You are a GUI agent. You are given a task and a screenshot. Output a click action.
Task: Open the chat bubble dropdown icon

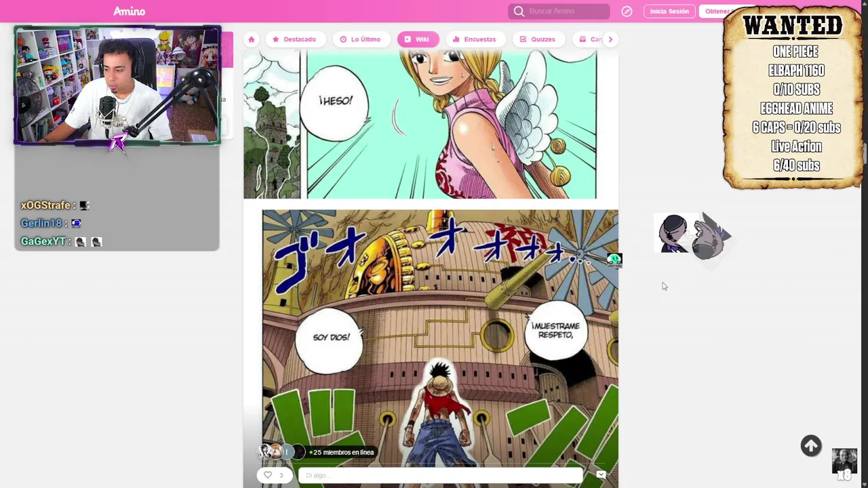pos(601,474)
